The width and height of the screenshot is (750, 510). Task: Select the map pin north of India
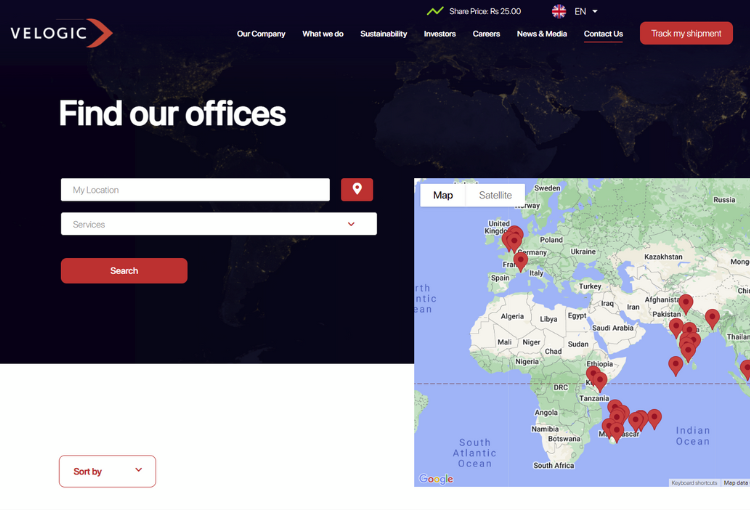pos(685,304)
